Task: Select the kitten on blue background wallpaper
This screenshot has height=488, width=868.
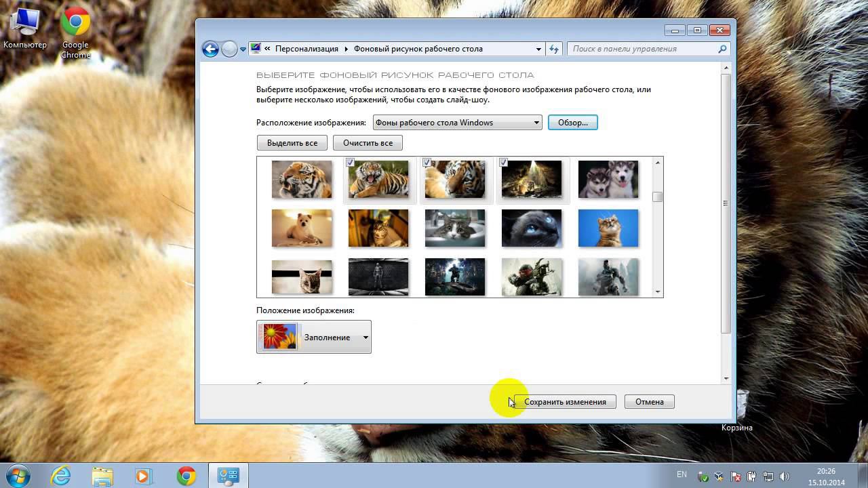Action: click(x=608, y=228)
